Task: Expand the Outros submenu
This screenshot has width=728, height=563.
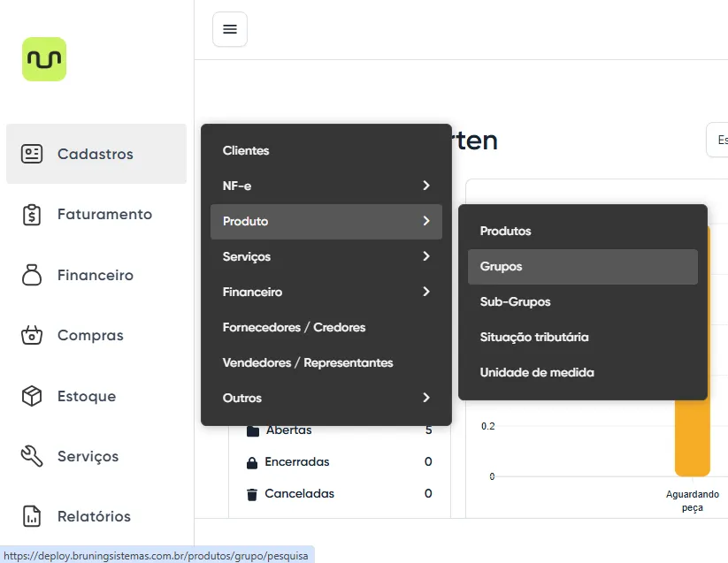Action: click(x=326, y=398)
